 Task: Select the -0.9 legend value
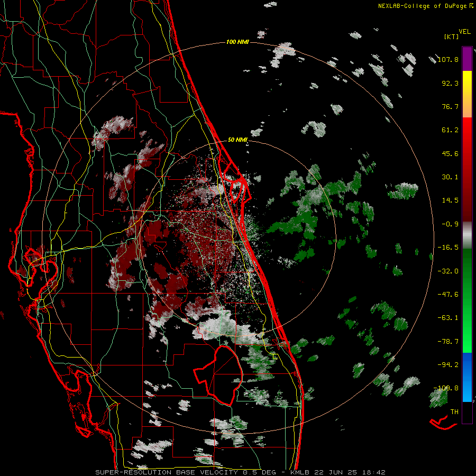tap(450, 224)
